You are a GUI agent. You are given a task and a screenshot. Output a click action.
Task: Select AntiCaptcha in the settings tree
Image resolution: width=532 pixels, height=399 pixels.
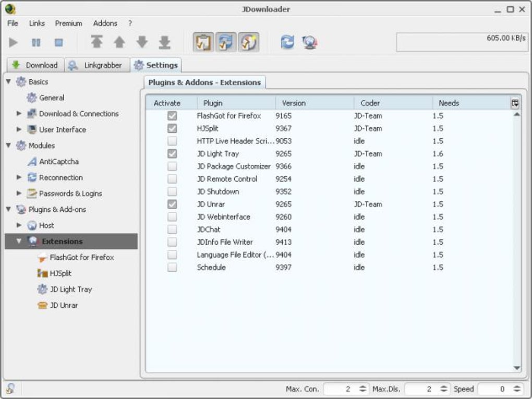point(58,162)
